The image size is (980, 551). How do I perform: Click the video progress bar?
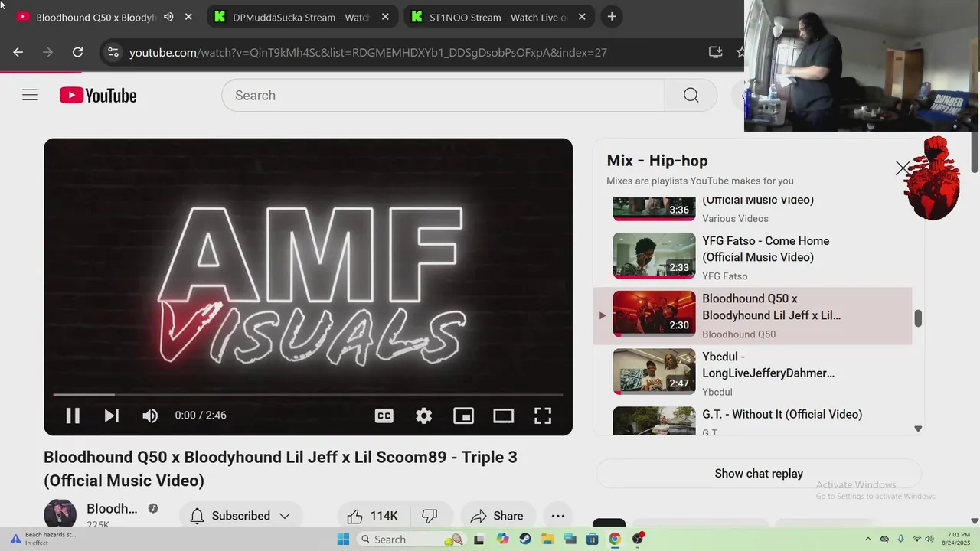[x=308, y=395]
